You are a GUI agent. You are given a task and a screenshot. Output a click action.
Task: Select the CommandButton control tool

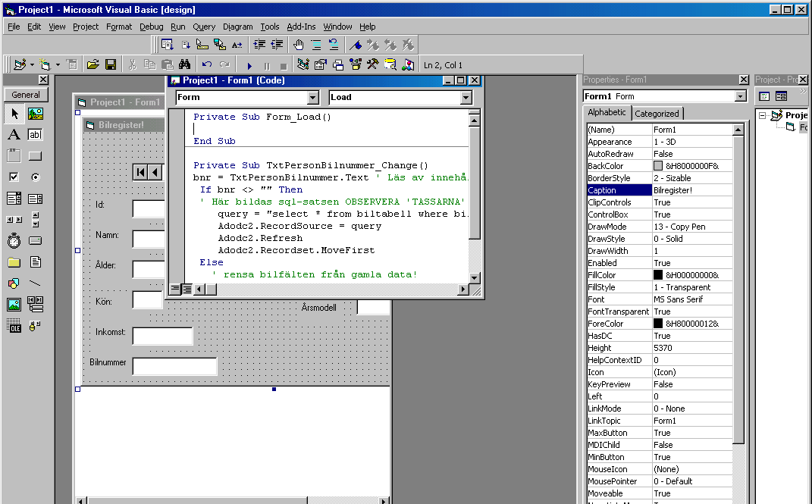coord(35,156)
